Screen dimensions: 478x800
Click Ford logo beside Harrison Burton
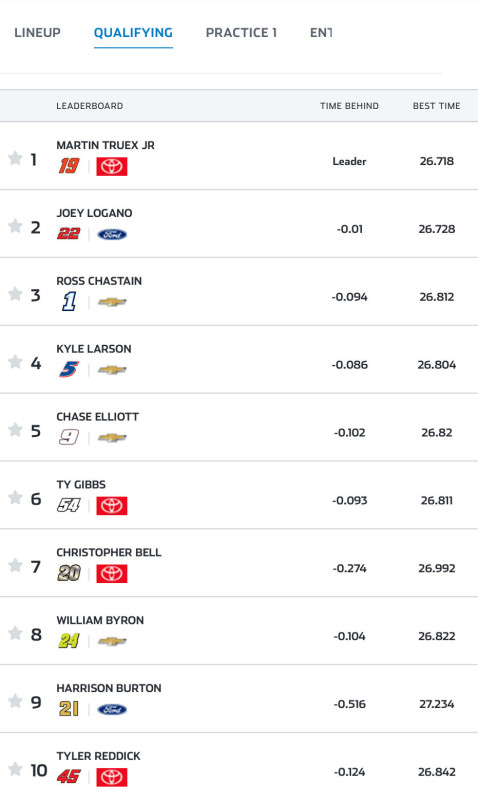click(x=112, y=709)
